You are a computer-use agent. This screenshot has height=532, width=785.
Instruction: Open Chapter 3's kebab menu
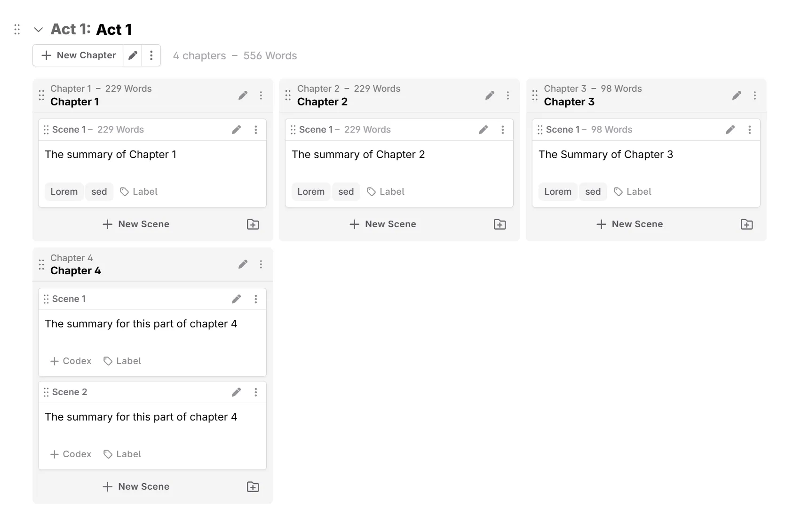click(755, 95)
